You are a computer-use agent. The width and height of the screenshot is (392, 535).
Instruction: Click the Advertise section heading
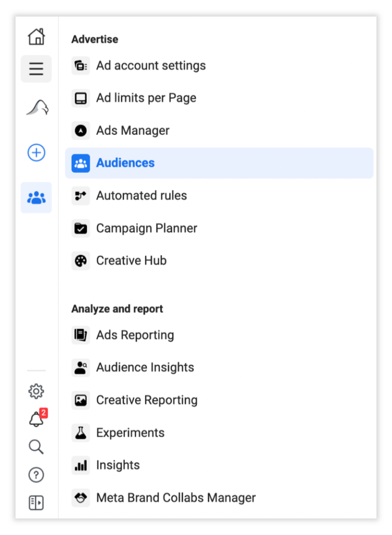coord(95,39)
